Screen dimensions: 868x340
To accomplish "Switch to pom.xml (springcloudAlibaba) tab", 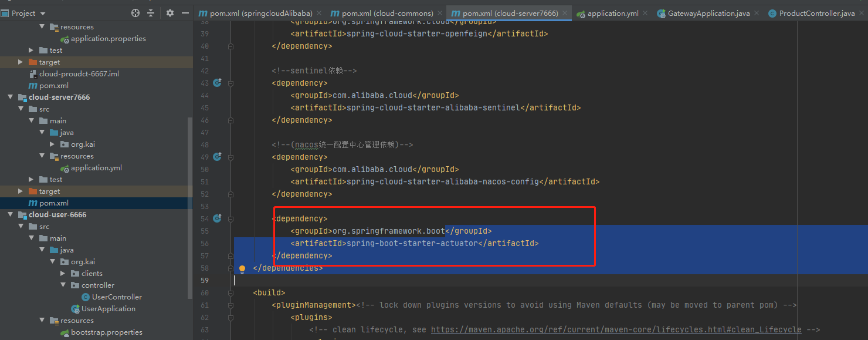I will (x=261, y=13).
